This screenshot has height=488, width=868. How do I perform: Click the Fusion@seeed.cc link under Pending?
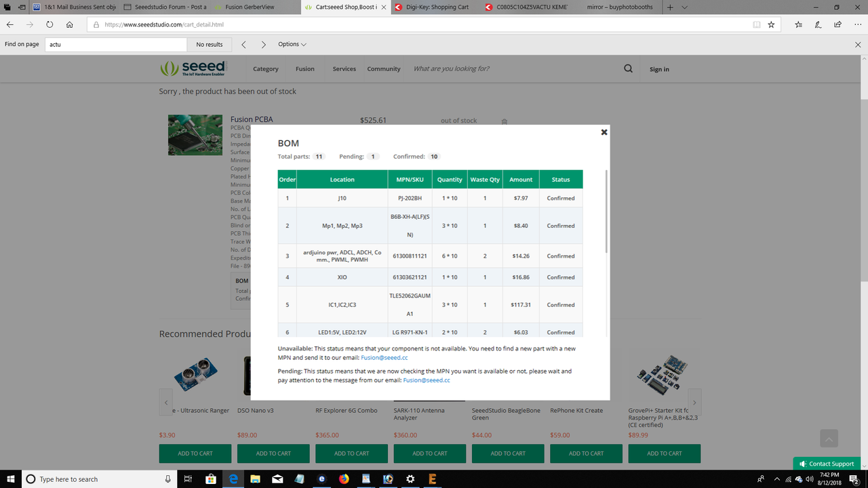click(427, 380)
